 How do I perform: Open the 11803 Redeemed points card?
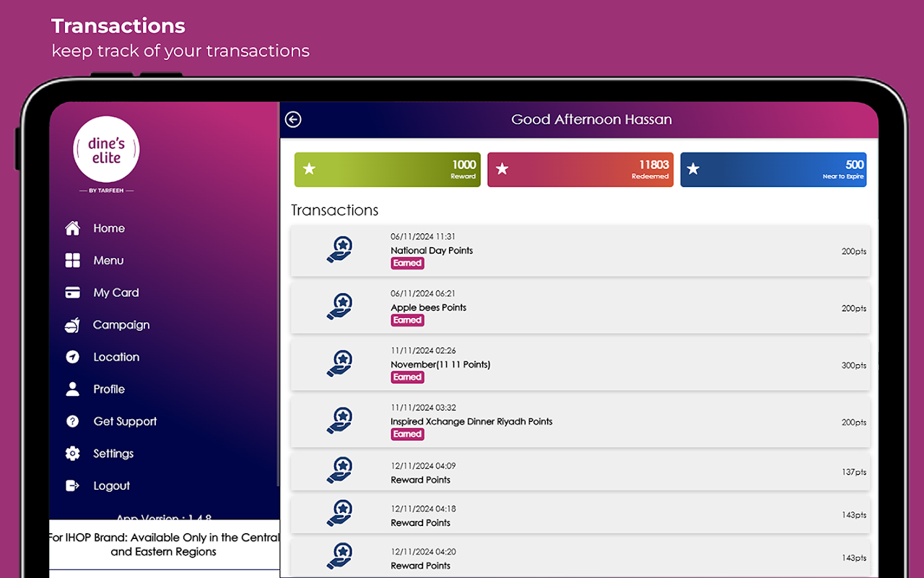pos(580,170)
